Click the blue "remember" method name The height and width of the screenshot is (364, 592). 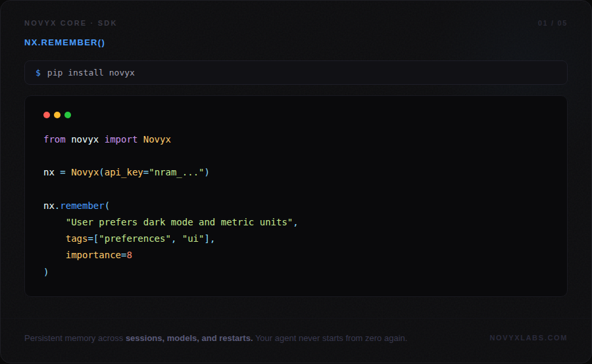click(x=82, y=206)
